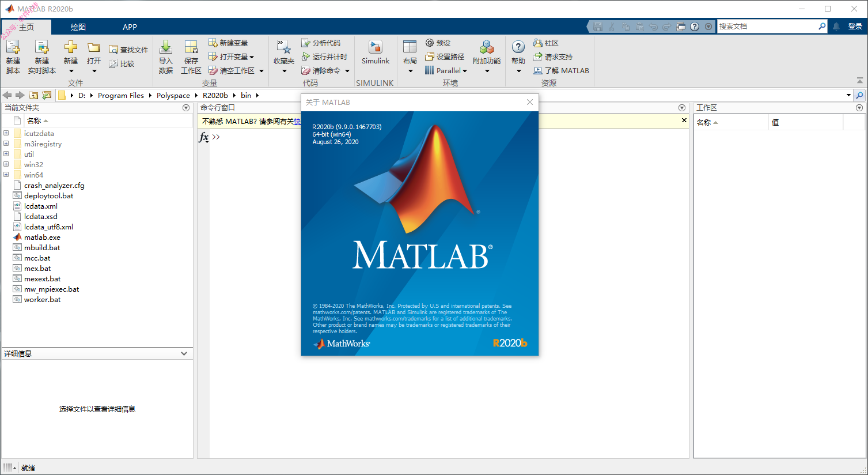Click Learn MATLAB (了解 MATLAB)
The image size is (868, 475).
(x=561, y=71)
